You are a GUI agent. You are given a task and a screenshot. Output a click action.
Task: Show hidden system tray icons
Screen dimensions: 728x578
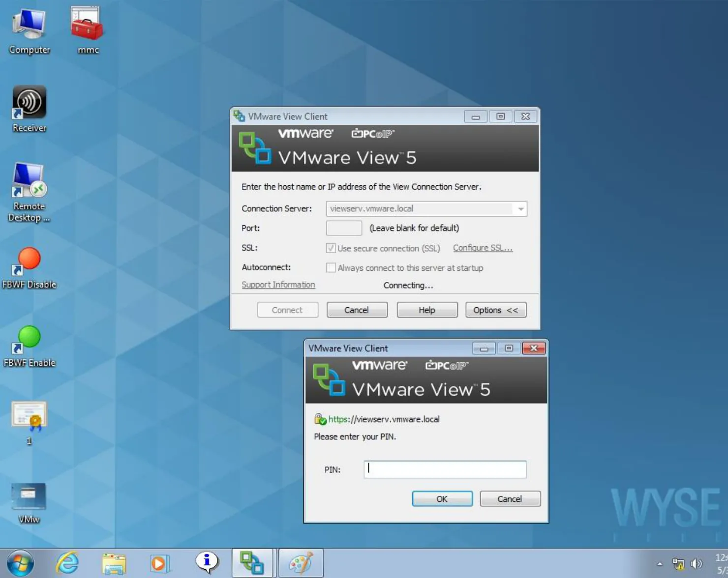[660, 564]
